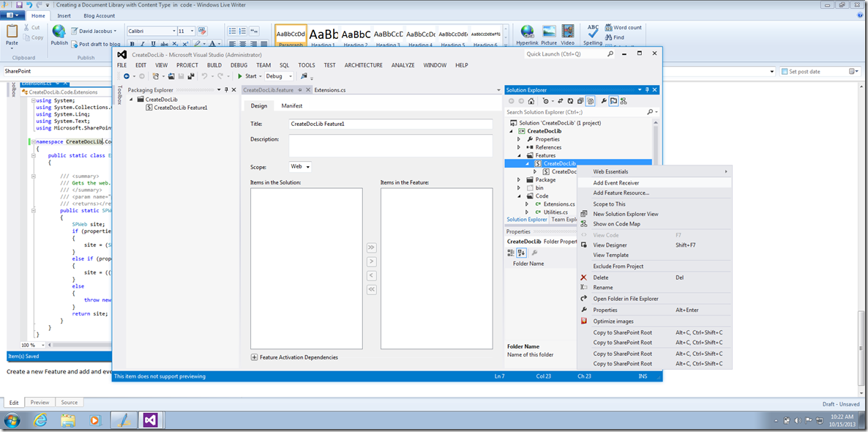868x432 pixels.
Task: Toggle Alphabetical sort in Properties panel
Action: point(521,253)
